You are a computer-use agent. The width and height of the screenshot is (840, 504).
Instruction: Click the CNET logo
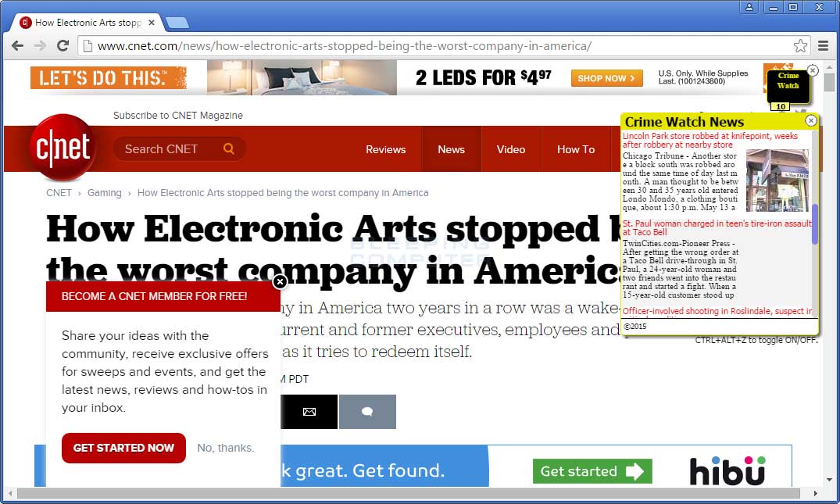(63, 147)
